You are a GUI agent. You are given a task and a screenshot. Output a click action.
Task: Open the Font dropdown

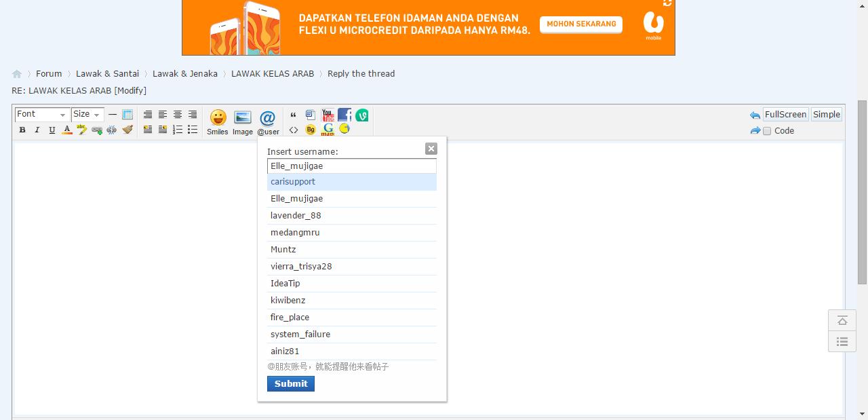click(x=42, y=114)
